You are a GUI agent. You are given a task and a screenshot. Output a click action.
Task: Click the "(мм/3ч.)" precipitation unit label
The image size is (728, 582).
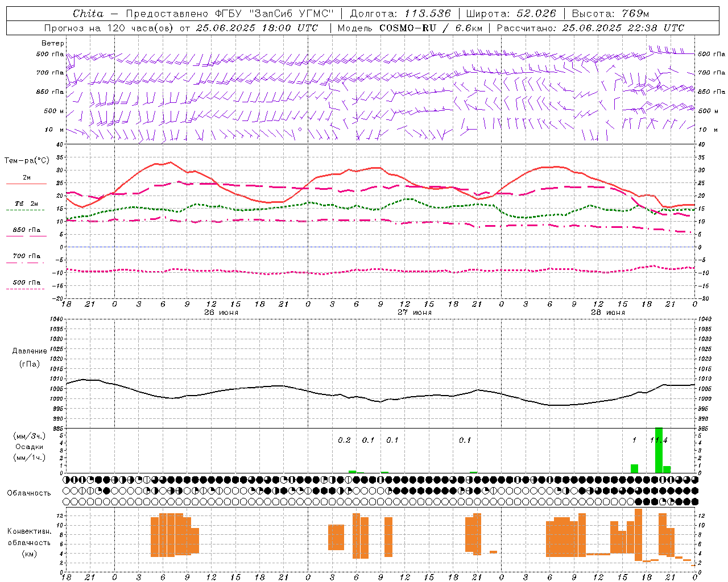[30, 436]
